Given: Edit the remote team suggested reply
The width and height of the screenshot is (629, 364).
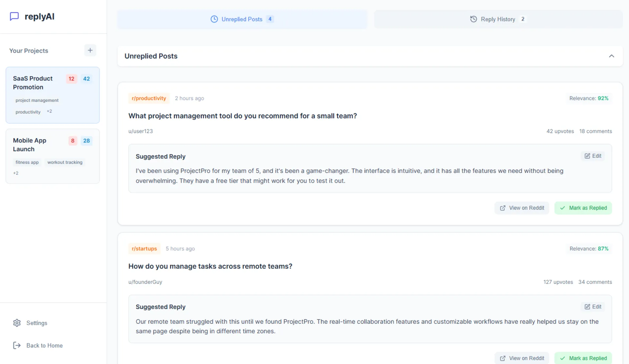Looking at the screenshot, I should [593, 307].
